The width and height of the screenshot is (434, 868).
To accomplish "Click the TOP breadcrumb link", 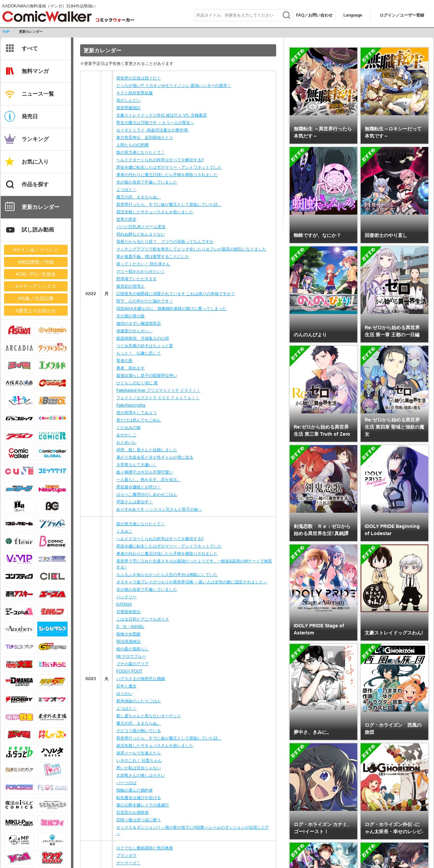I will tap(6, 32).
